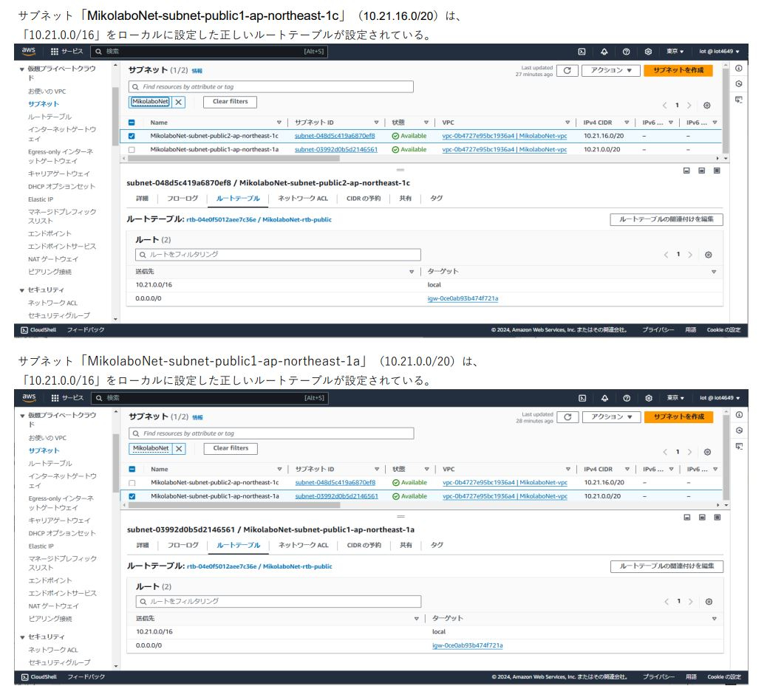Viewport: 767px width, 700px height.
Task: Collapse the details split panel in upper console
Action: (686, 171)
